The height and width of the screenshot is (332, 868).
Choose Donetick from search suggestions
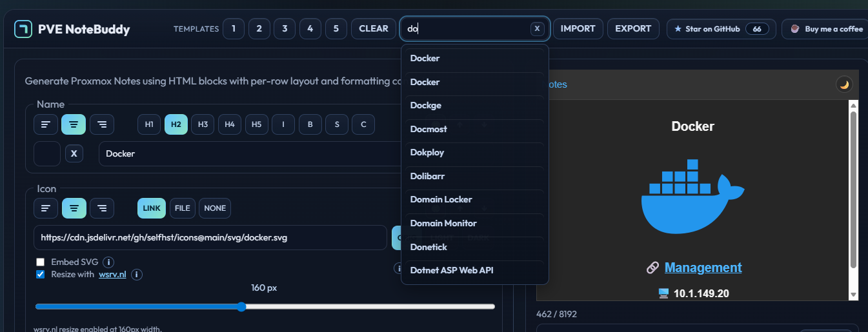475,247
